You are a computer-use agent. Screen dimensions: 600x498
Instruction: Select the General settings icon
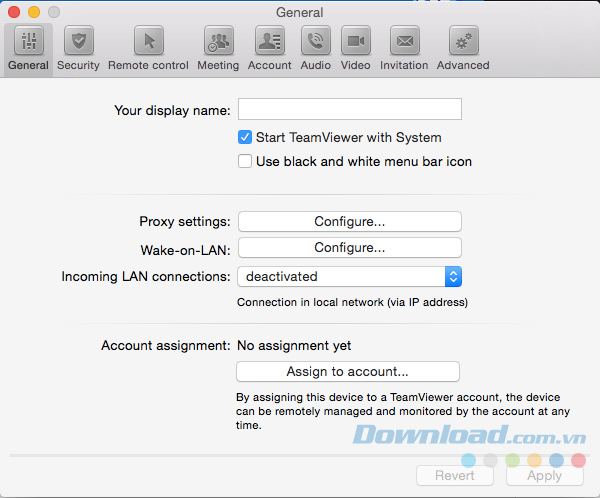28,42
